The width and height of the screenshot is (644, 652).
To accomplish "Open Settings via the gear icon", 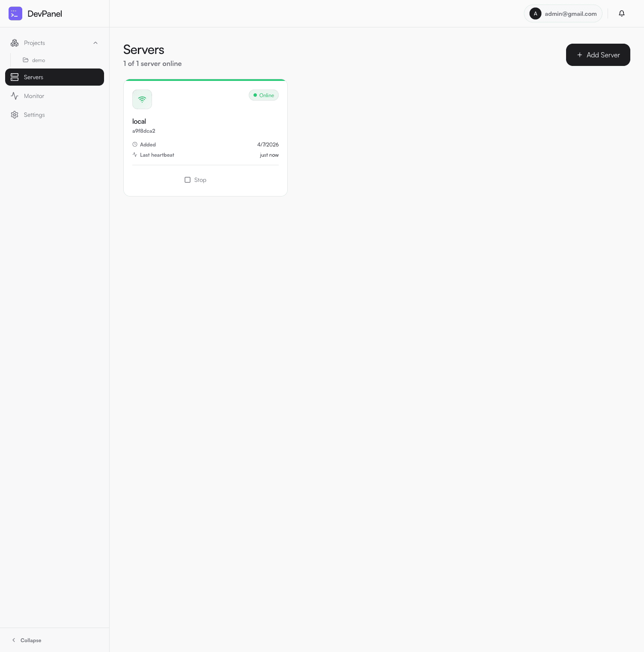I will (x=15, y=115).
